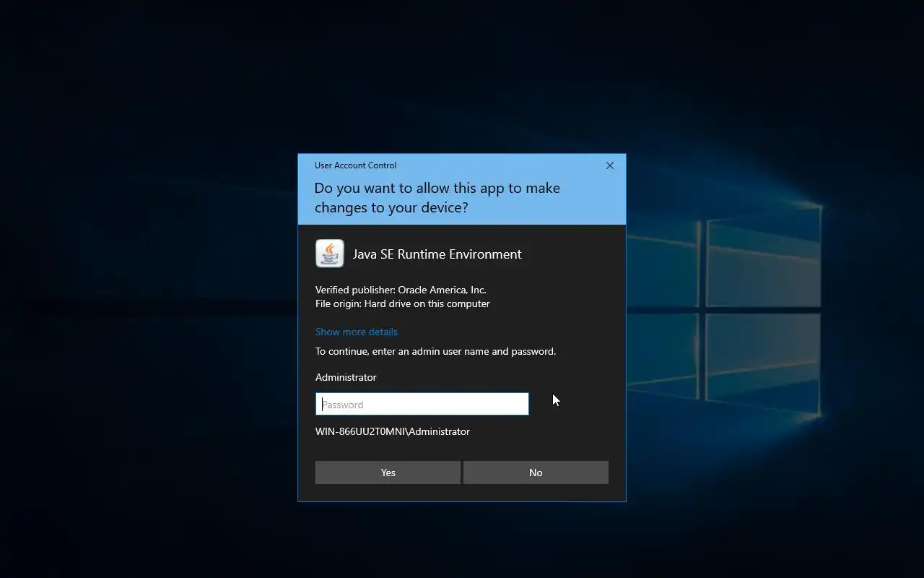Decline with the No button

536,473
